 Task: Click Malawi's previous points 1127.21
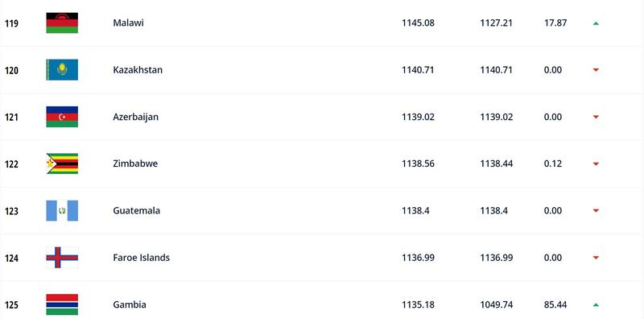tap(496, 23)
